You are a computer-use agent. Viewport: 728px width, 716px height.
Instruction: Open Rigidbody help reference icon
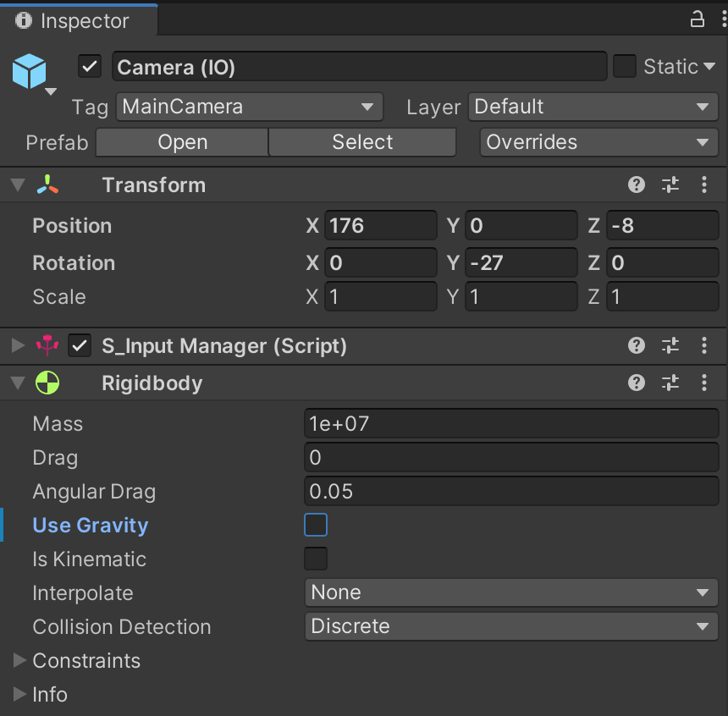(x=637, y=383)
